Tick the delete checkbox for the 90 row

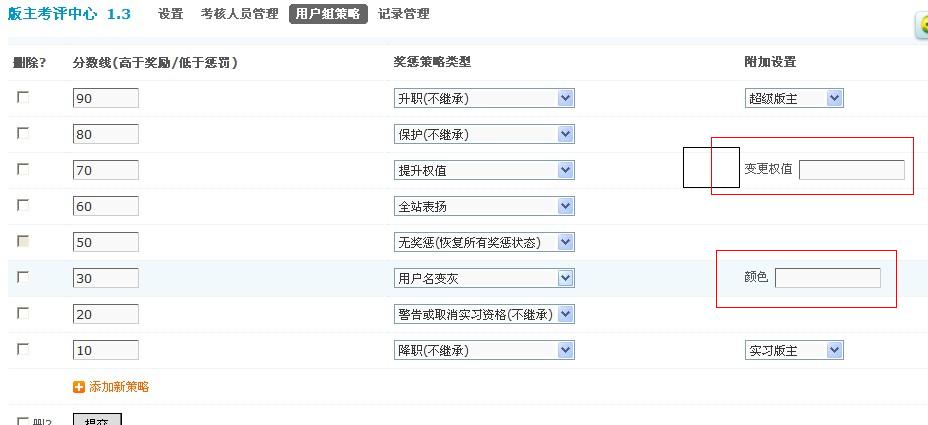pyautogui.click(x=23, y=98)
